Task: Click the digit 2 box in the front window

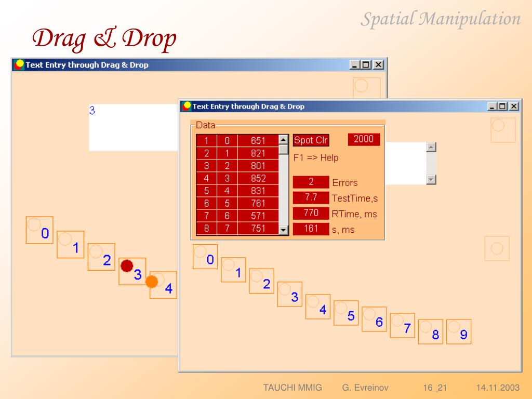Action: coord(262,281)
